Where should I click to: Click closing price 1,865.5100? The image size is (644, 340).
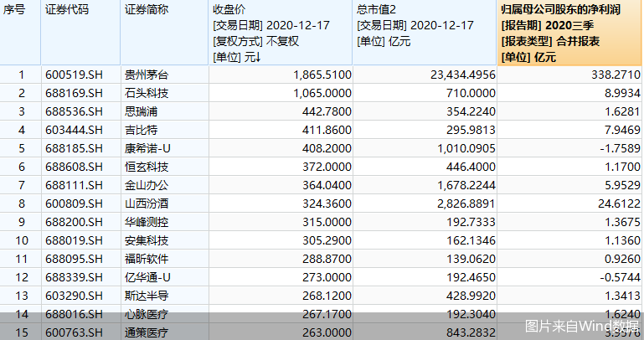pos(322,75)
